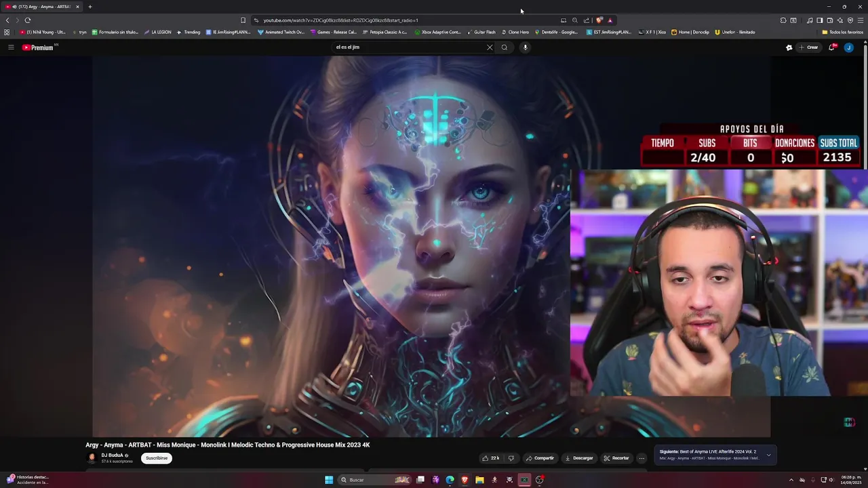Open the 'Xbox Adaptive Cont...' bookmark

[x=437, y=32]
